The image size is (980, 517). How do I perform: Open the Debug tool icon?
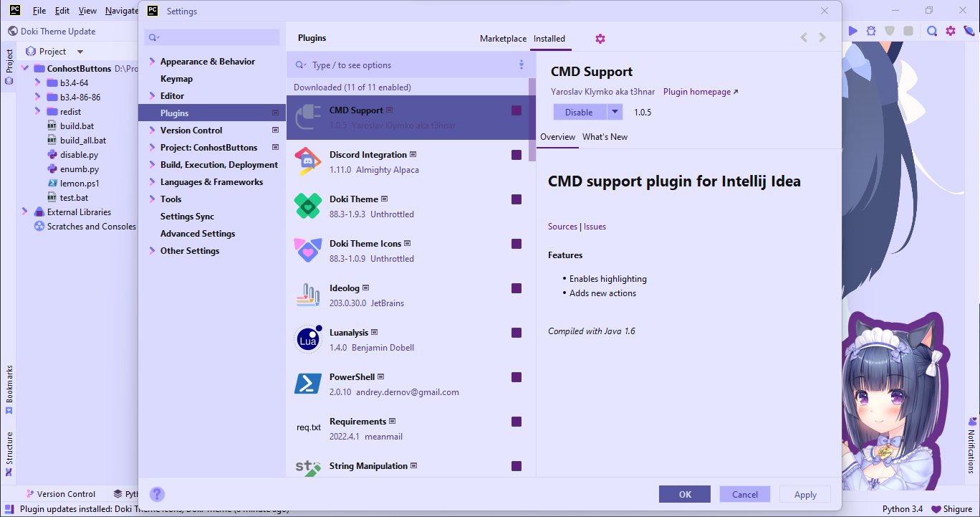[x=873, y=31]
